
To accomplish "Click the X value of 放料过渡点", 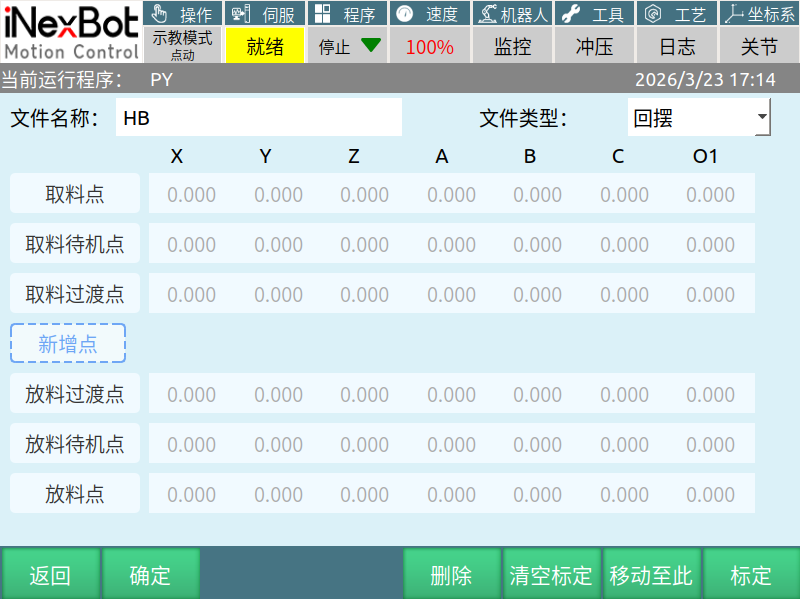I will tap(192, 394).
